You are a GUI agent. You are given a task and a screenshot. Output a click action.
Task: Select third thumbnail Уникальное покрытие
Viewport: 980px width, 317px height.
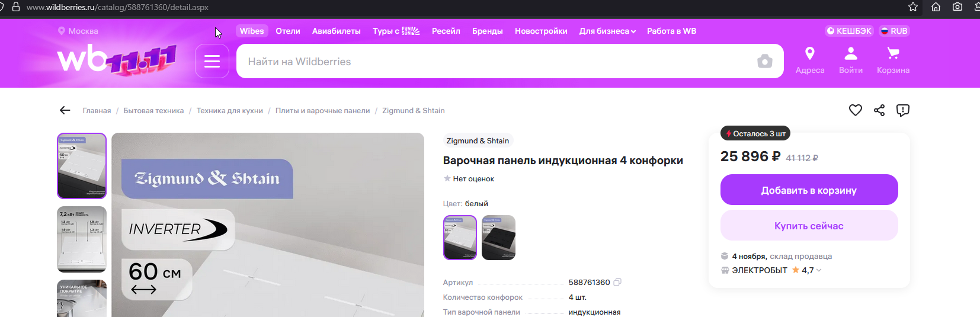82,298
